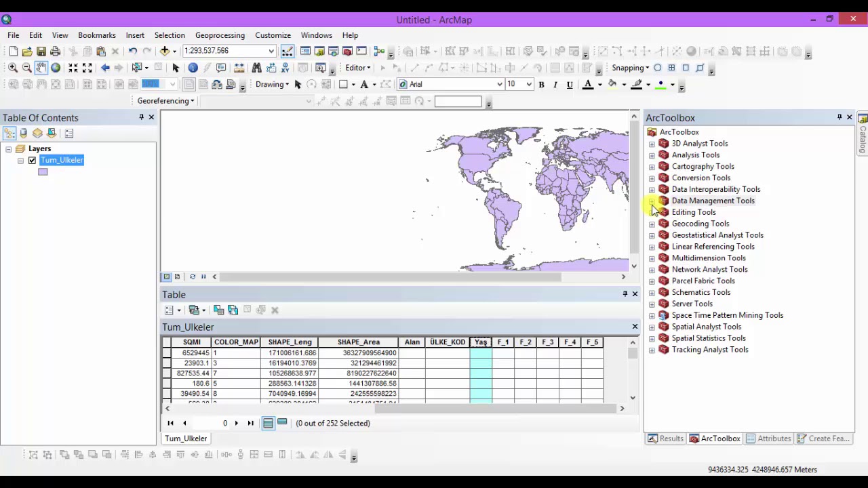Screen dimensions: 868x488
Task: Expand Conversion Tools toolbox
Action: [x=652, y=178]
